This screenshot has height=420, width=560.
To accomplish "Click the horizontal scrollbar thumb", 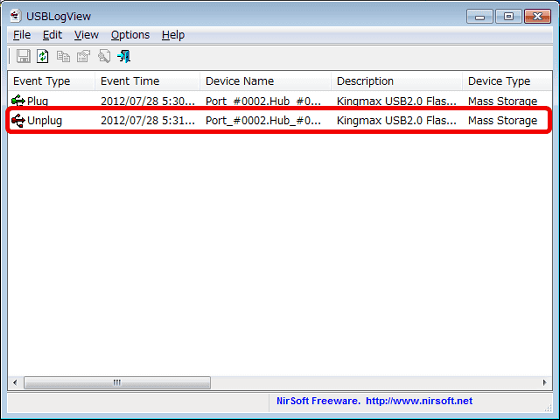I will tap(117, 382).
